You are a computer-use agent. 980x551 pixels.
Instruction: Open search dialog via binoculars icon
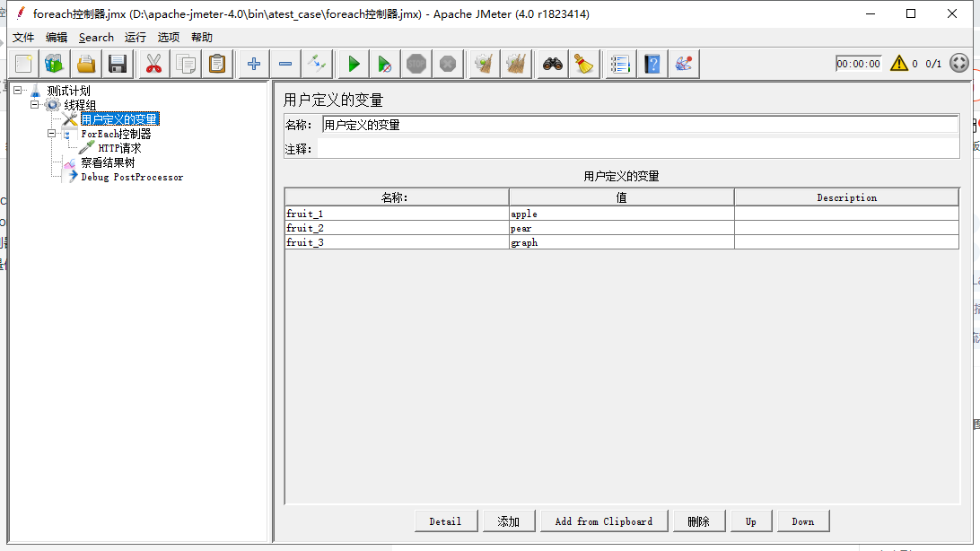tap(551, 64)
